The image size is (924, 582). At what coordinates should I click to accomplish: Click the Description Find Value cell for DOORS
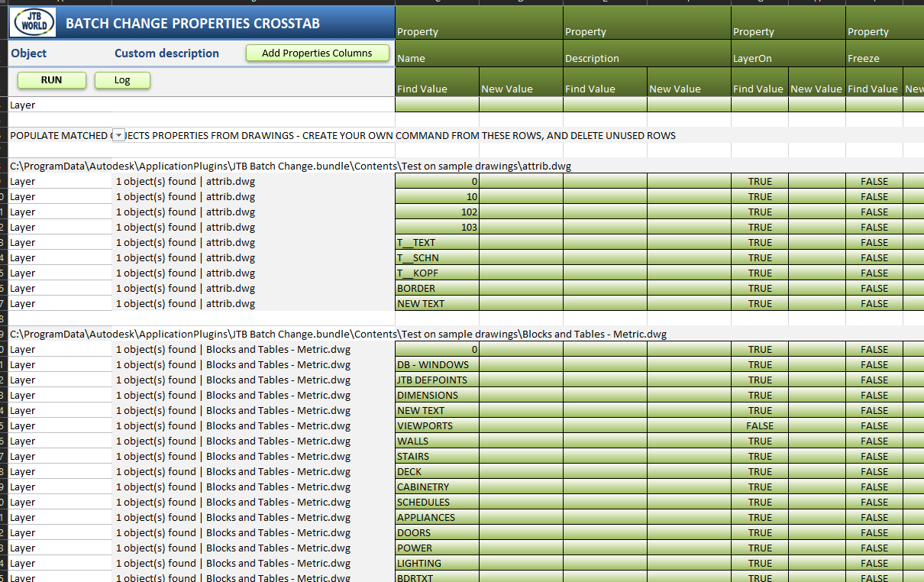(605, 532)
